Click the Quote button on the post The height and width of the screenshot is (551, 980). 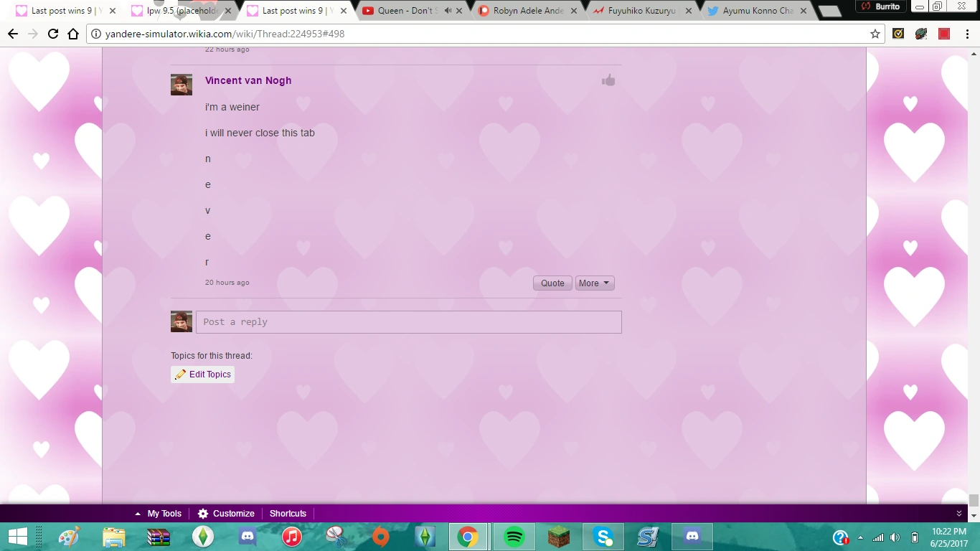coord(552,283)
